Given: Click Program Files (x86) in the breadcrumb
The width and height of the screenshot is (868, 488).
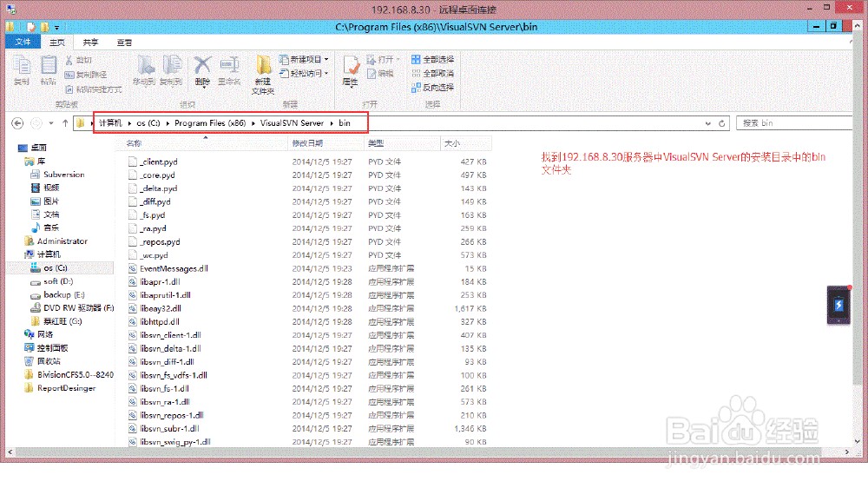Looking at the screenshot, I should pyautogui.click(x=210, y=123).
